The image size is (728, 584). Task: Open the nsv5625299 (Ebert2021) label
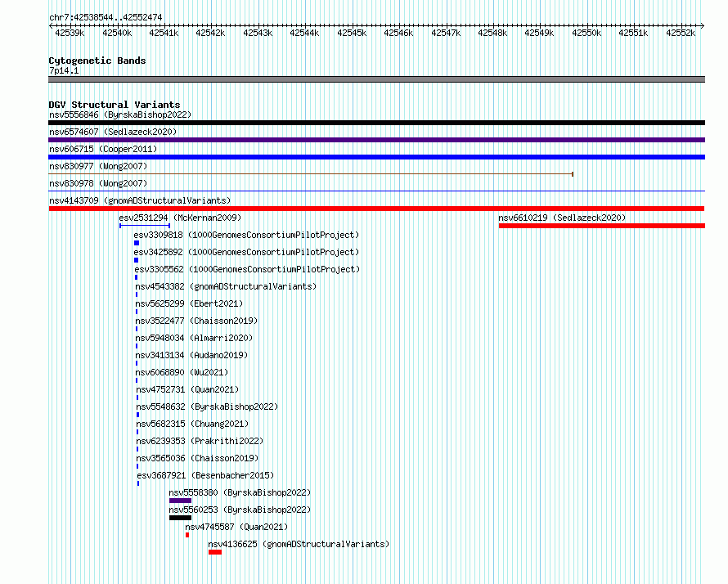(x=189, y=303)
